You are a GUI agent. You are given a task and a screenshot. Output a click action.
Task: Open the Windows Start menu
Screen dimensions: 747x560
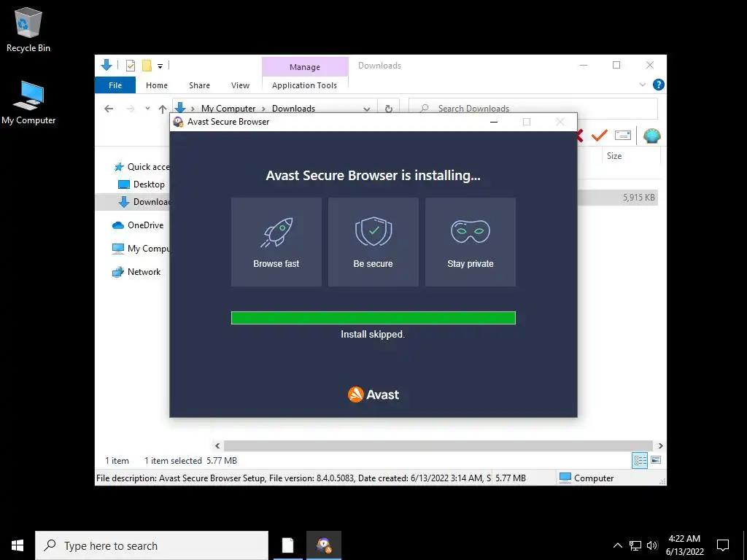pos(18,545)
